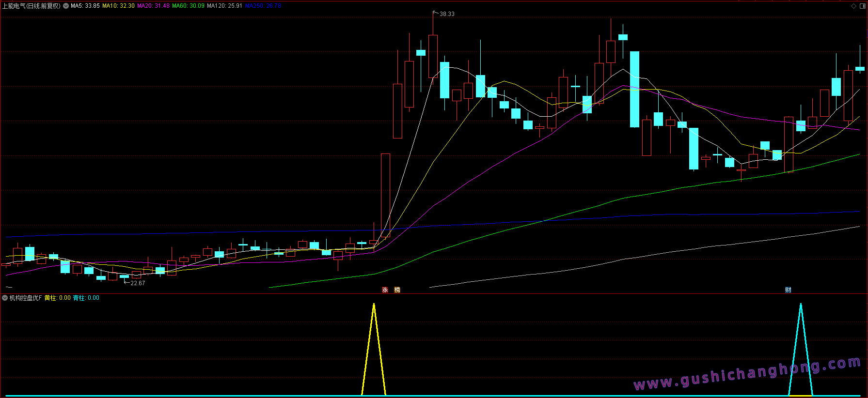Click the 上能电气(日线 前复权) chart title

32,6
